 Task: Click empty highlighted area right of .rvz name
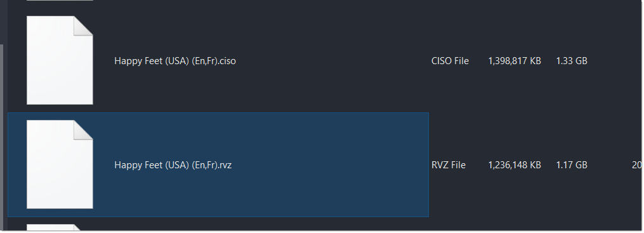click(x=329, y=165)
